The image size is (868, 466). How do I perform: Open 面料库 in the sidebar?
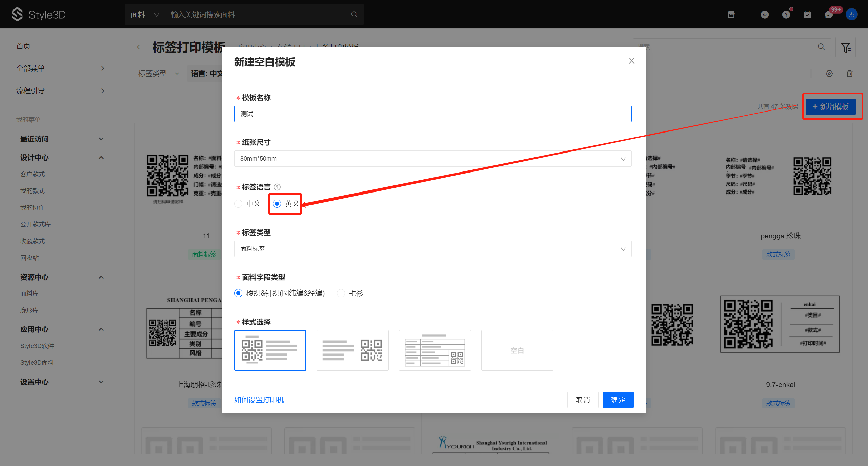click(x=29, y=293)
